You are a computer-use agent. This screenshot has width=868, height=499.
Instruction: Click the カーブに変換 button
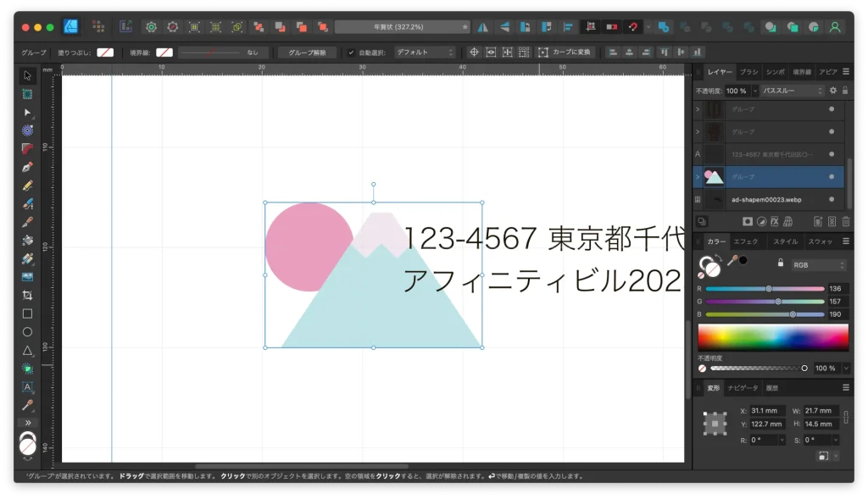pos(565,52)
